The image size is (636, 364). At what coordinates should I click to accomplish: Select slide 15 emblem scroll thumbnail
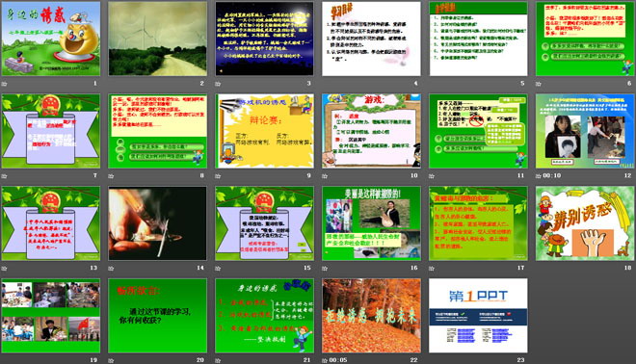click(x=264, y=223)
